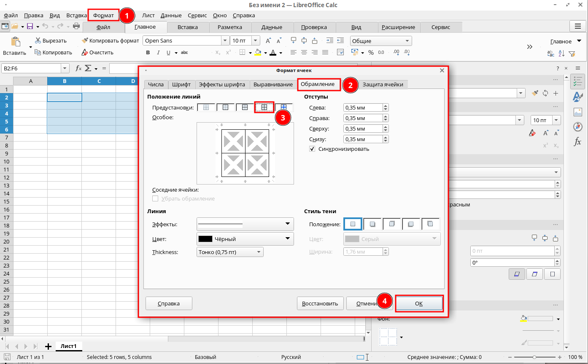Screen dimensions: 588x364
Task: Open the Open Sans font name dropdown
Action: (224, 41)
